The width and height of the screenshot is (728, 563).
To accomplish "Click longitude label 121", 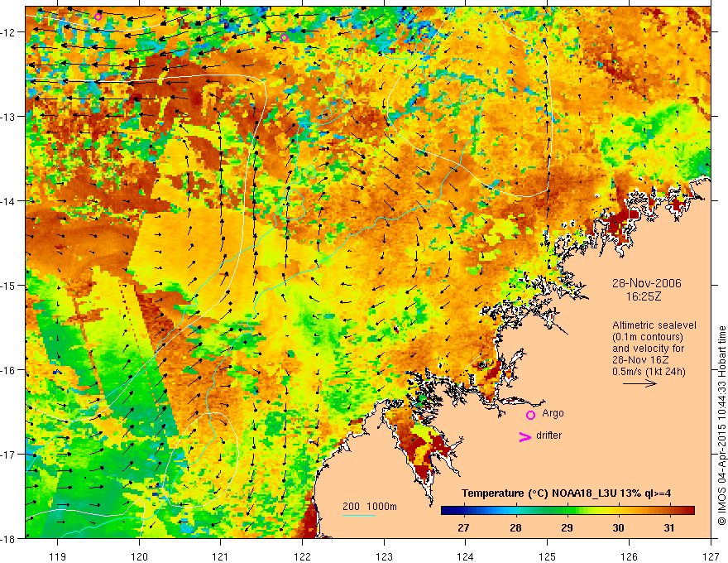I will 221,556.
